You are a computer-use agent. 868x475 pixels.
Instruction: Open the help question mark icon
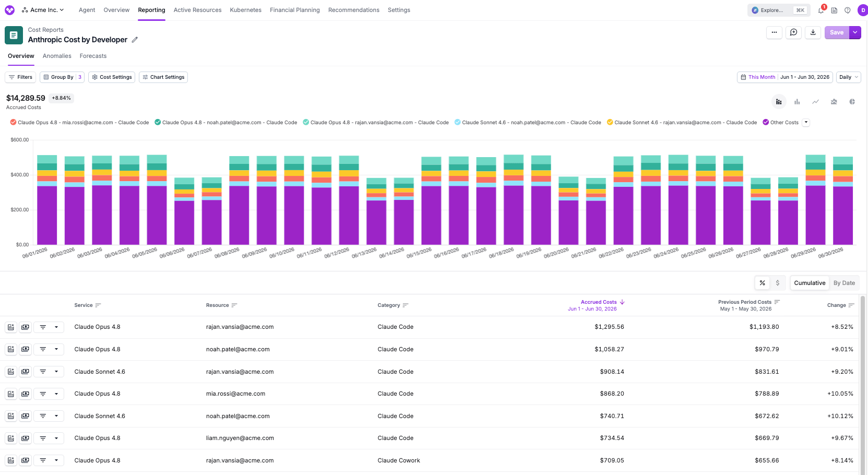tap(848, 10)
